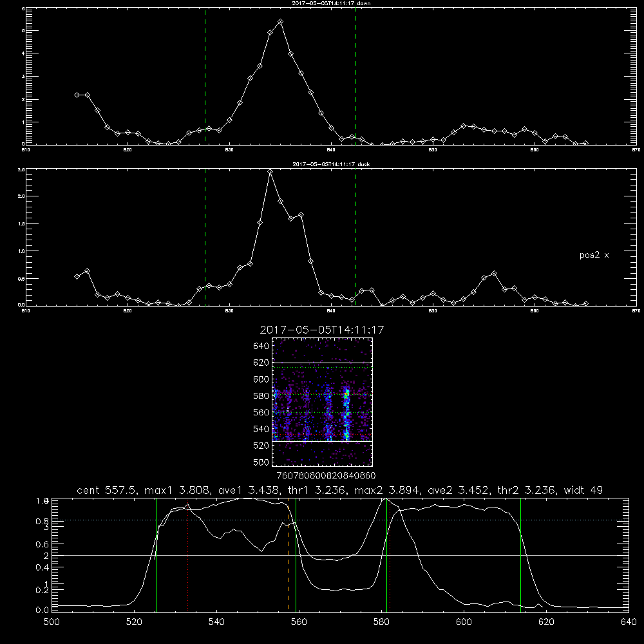Click the timestamp title above the detector image
644x644 pixels.
pos(322,330)
